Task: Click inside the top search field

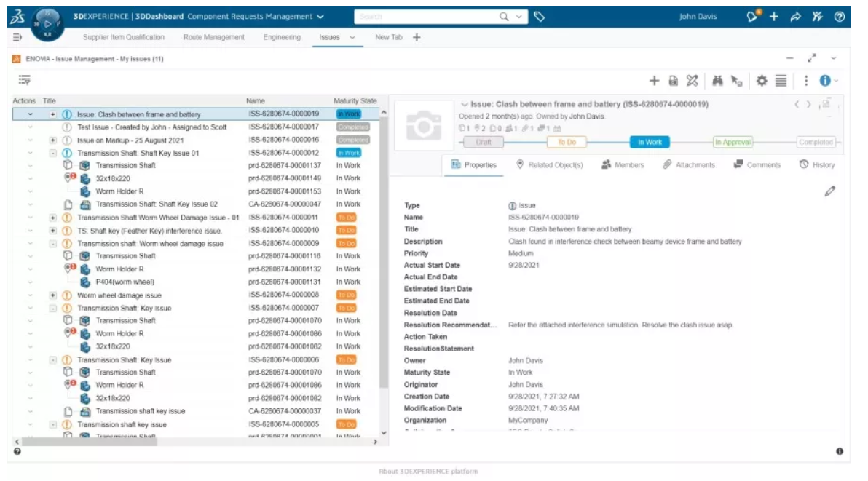Action: pyautogui.click(x=426, y=17)
